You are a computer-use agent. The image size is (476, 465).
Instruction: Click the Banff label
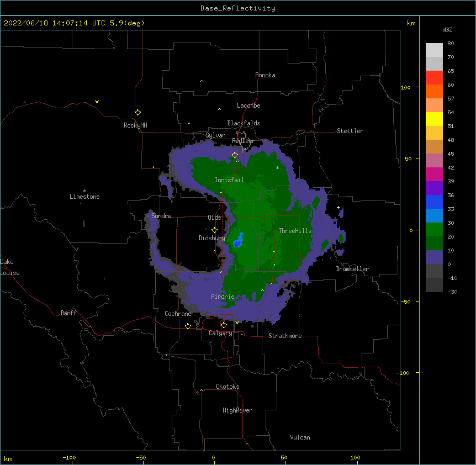click(68, 313)
